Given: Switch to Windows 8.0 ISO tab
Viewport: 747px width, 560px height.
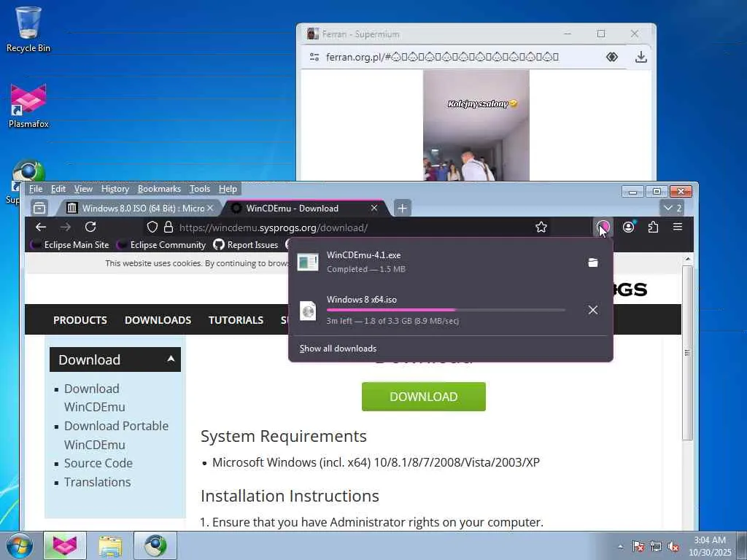Looking at the screenshot, I should [x=138, y=208].
